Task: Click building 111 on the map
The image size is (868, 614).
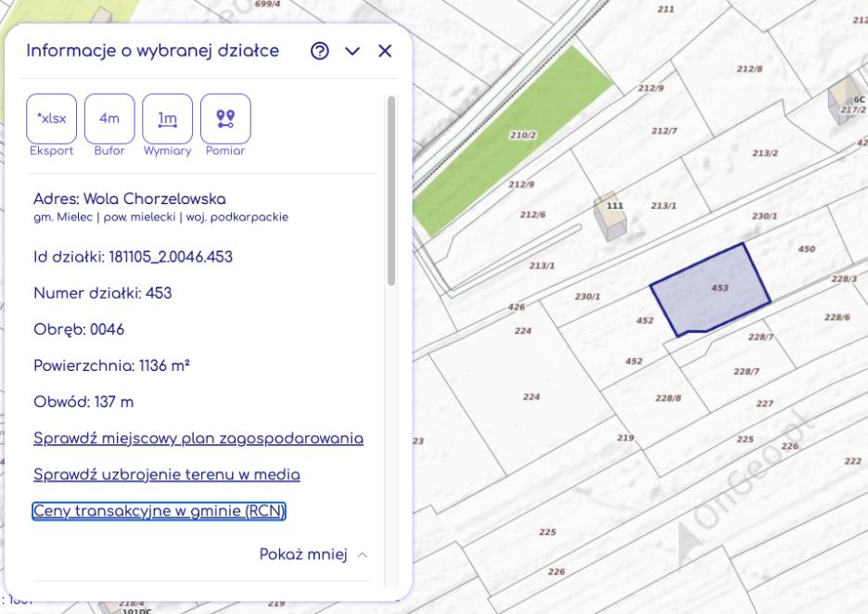Action: point(610,216)
